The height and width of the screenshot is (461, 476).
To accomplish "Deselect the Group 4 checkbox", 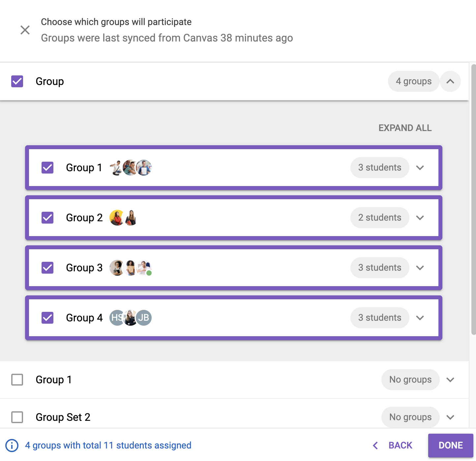I will click(47, 318).
